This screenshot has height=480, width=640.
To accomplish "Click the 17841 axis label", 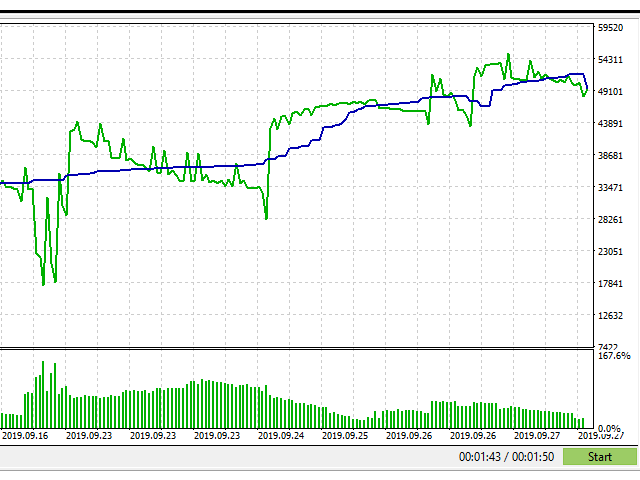I will point(611,283).
